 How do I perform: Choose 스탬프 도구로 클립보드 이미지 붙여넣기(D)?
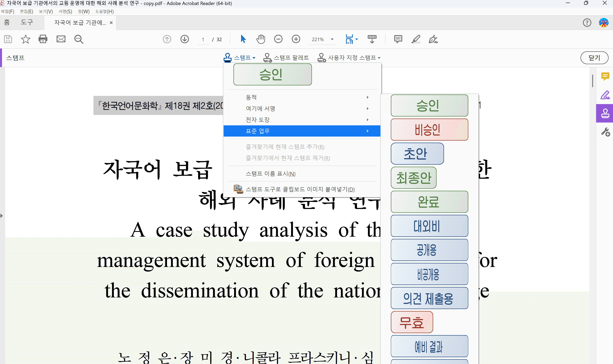pyautogui.click(x=302, y=189)
